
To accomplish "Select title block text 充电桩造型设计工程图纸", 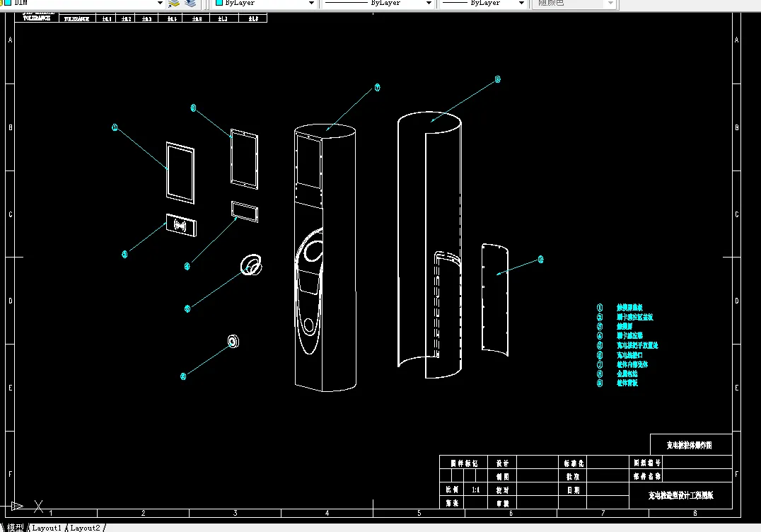I will 681,496.
